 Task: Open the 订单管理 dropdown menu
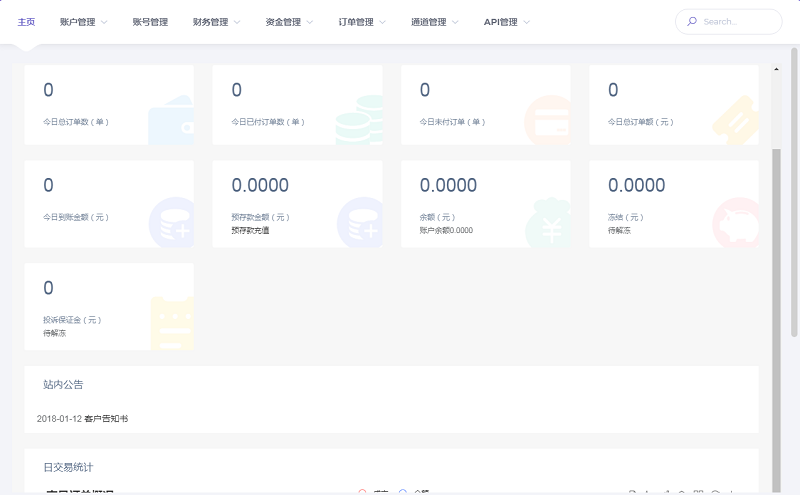click(362, 21)
